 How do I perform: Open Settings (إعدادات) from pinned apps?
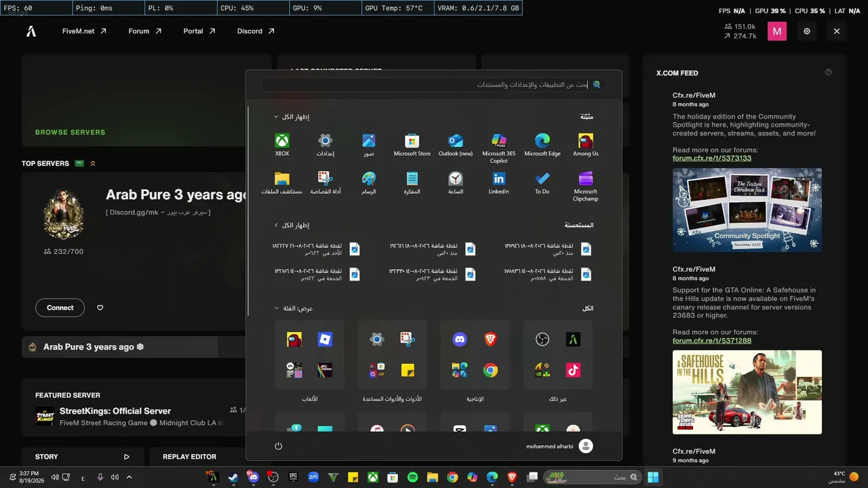[325, 145]
